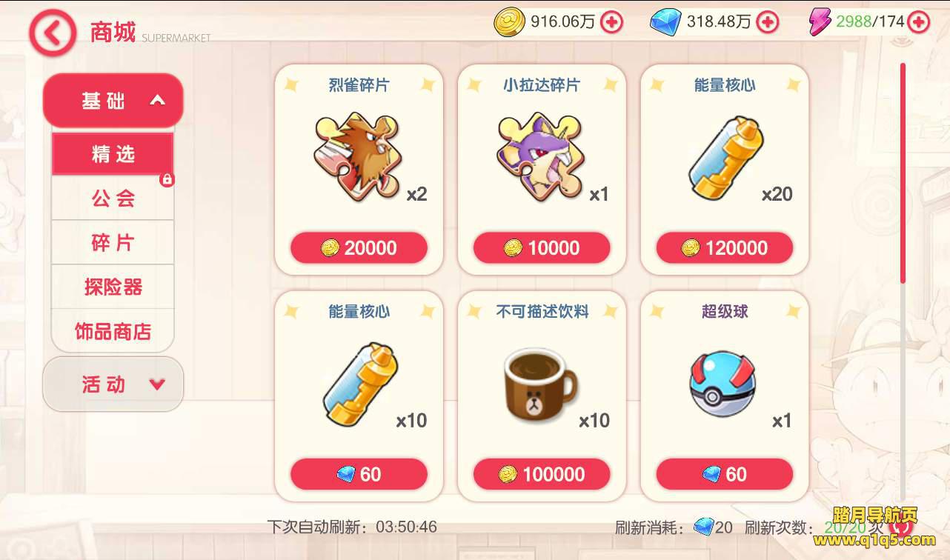Tap the gold coin currency icon

[509, 22]
